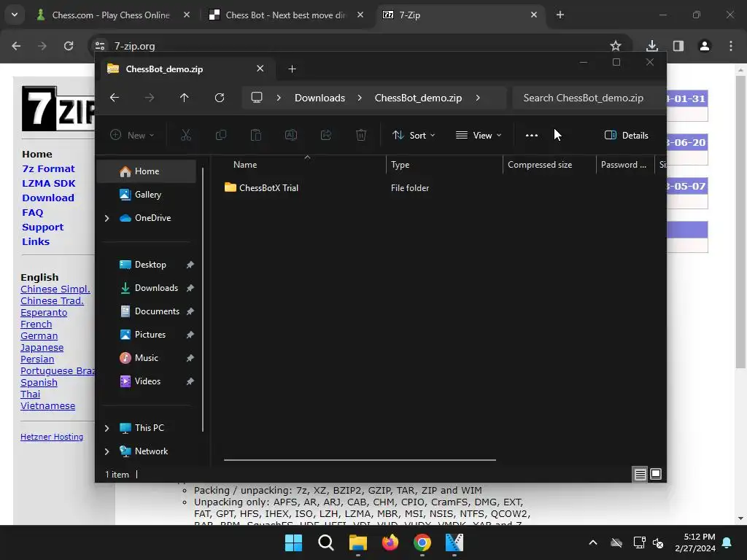Reload the 7-zip.org page

point(69,46)
